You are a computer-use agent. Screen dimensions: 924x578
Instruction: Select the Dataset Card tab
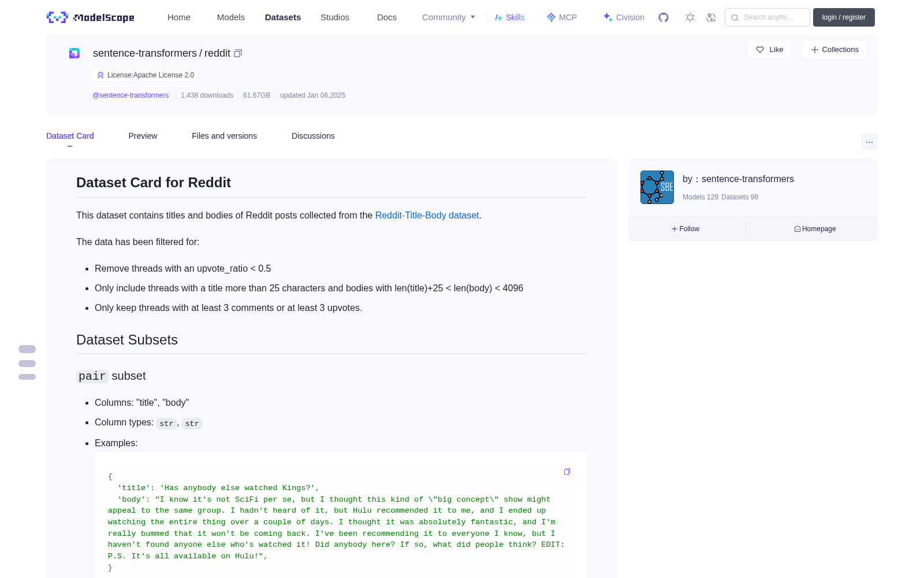click(70, 136)
